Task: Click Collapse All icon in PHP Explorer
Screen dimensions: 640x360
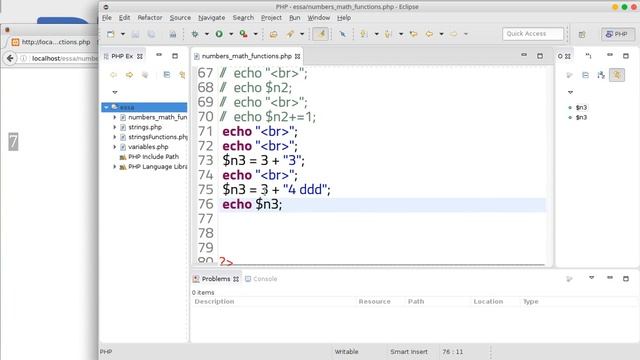Action: (167, 75)
